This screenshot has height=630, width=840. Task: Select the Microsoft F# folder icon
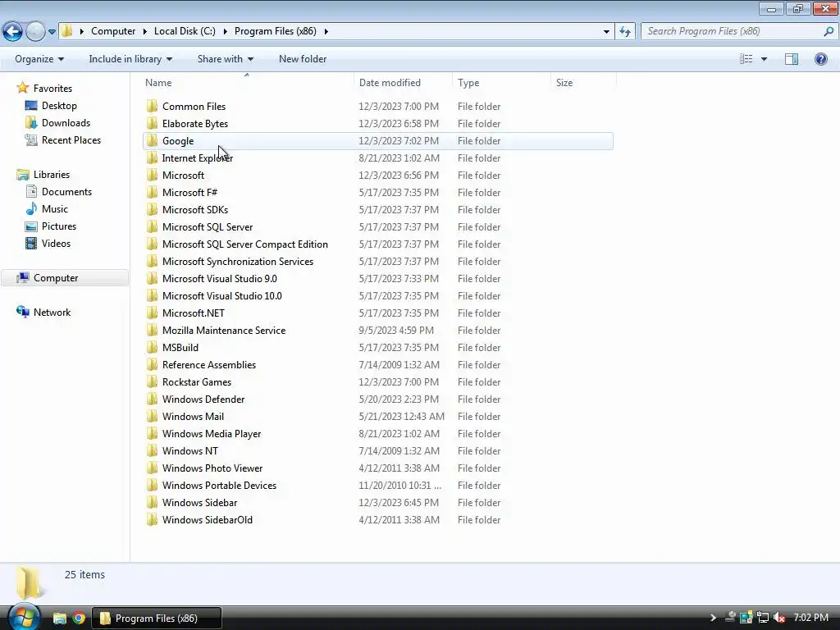tap(152, 192)
